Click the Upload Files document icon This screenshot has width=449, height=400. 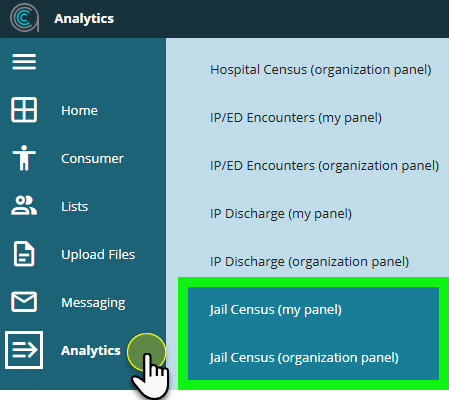point(24,254)
